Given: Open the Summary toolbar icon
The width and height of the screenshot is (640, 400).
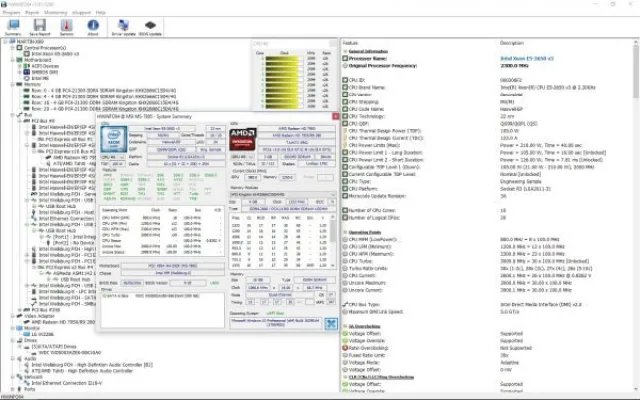Looking at the screenshot, I should (13, 27).
